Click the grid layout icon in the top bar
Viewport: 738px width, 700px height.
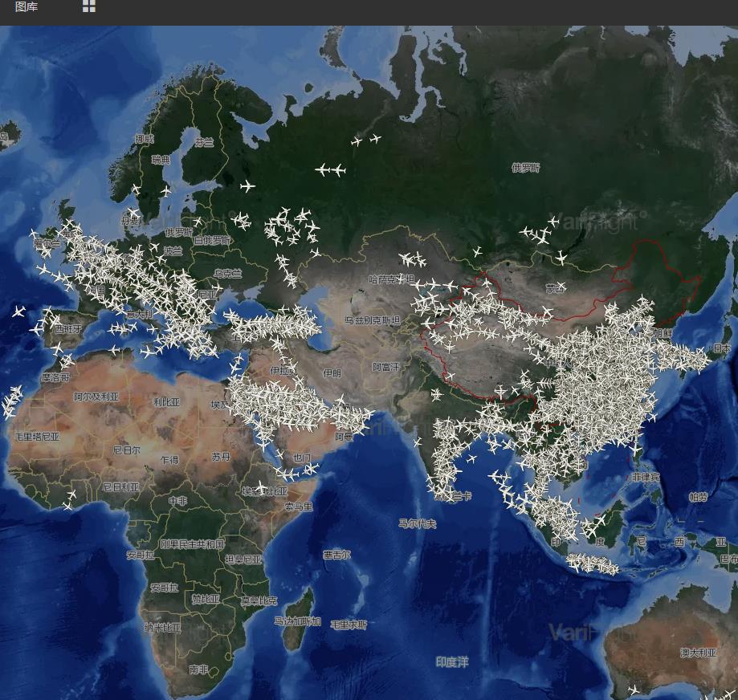tap(89, 7)
